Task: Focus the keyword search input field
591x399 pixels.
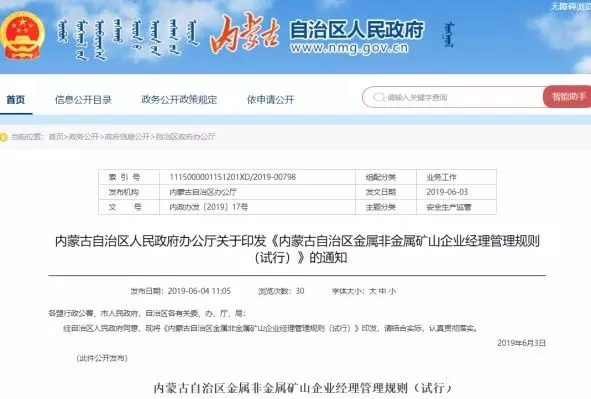Action: [x=452, y=97]
